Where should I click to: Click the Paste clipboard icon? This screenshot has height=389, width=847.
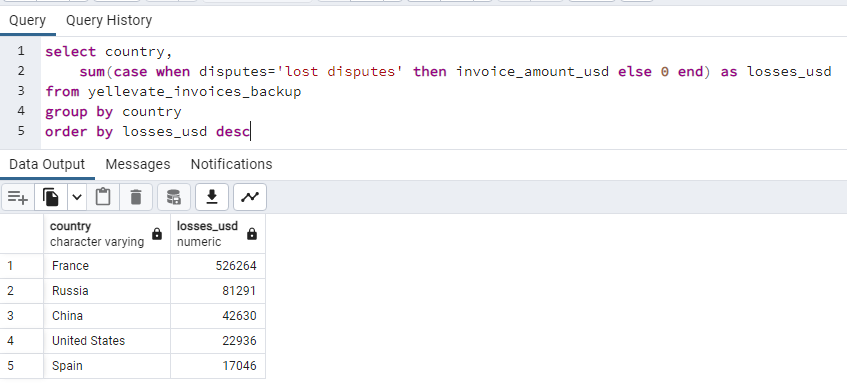pos(103,197)
